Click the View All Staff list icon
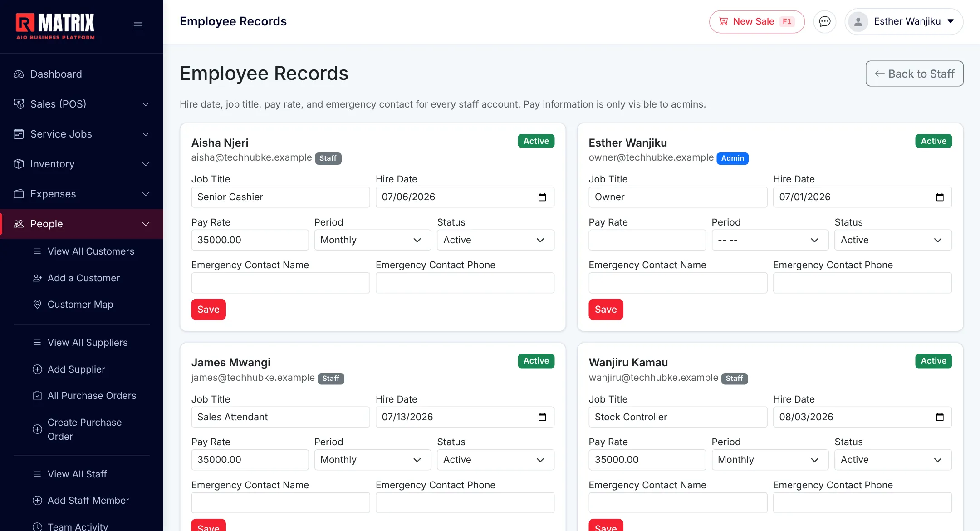Screen dimensions: 980x531 tap(37, 474)
